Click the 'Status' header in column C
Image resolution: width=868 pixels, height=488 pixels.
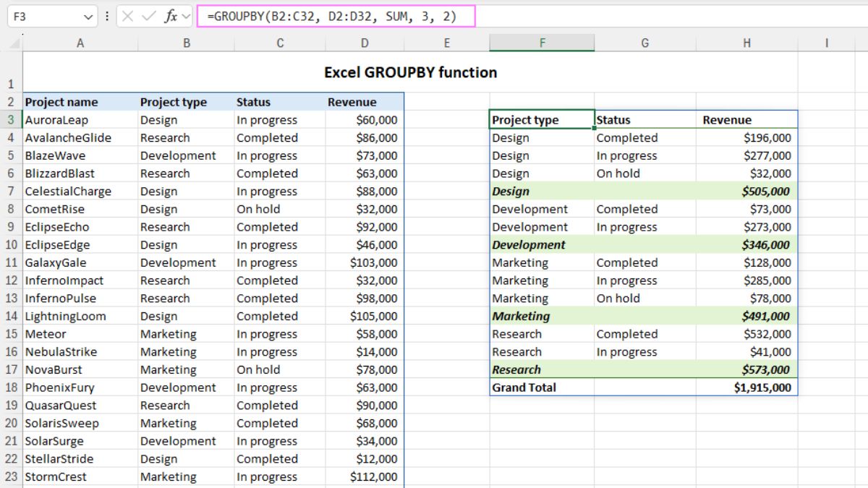coord(280,102)
